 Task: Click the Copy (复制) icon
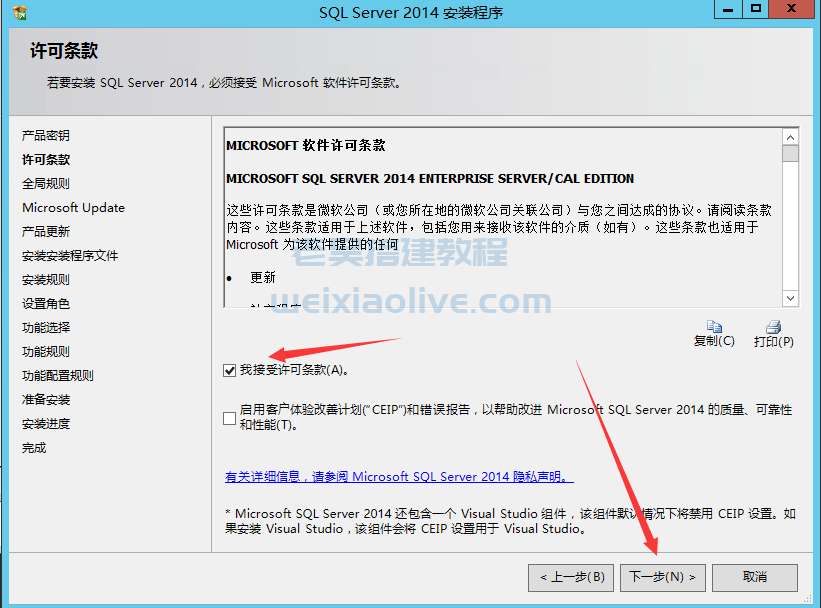tap(714, 326)
